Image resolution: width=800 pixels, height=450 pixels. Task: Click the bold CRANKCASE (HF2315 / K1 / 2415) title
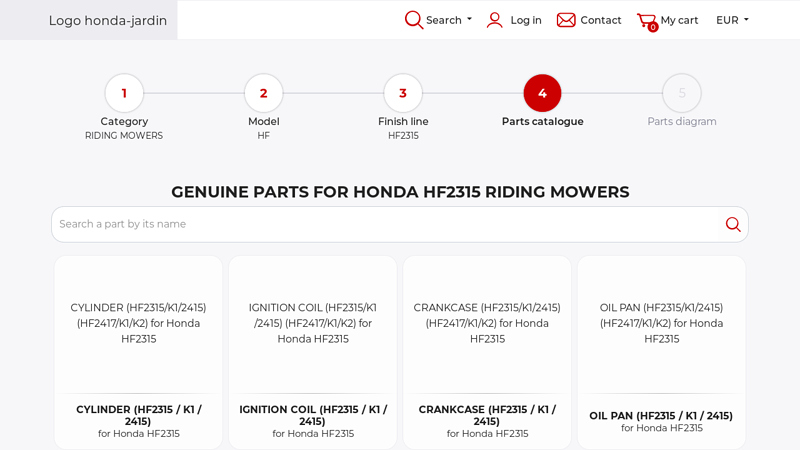point(487,415)
